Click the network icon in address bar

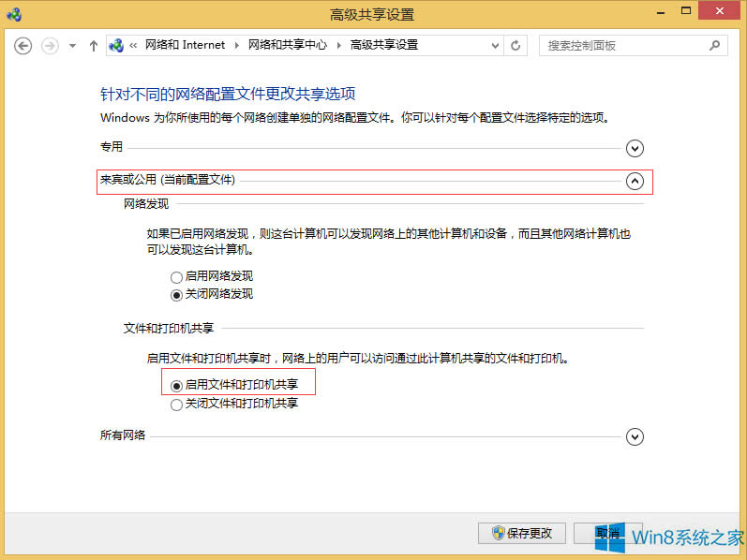tap(117, 45)
